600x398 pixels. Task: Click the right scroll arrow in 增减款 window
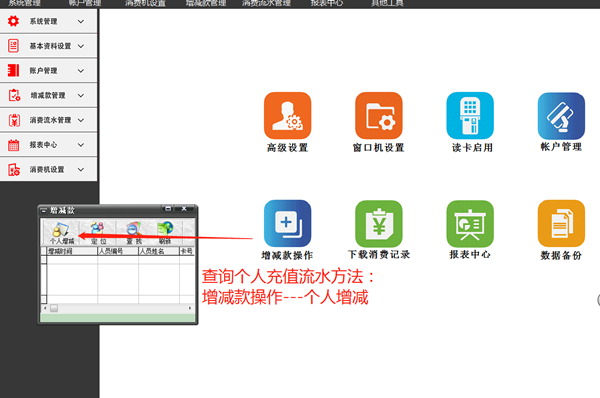(x=190, y=308)
